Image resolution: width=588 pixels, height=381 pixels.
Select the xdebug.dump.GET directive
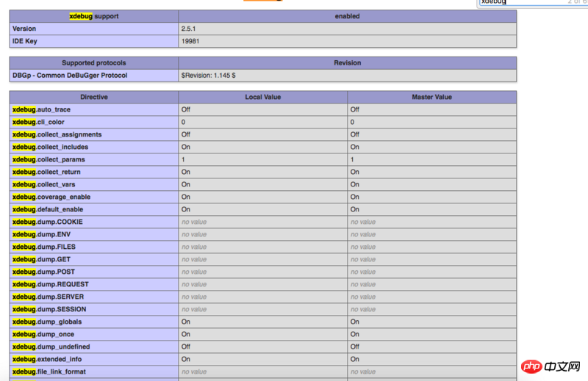pos(94,259)
